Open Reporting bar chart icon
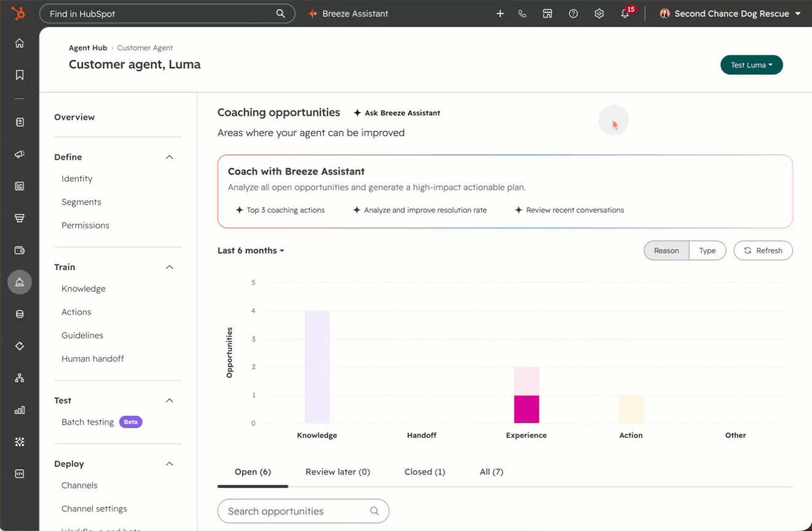 (20, 410)
